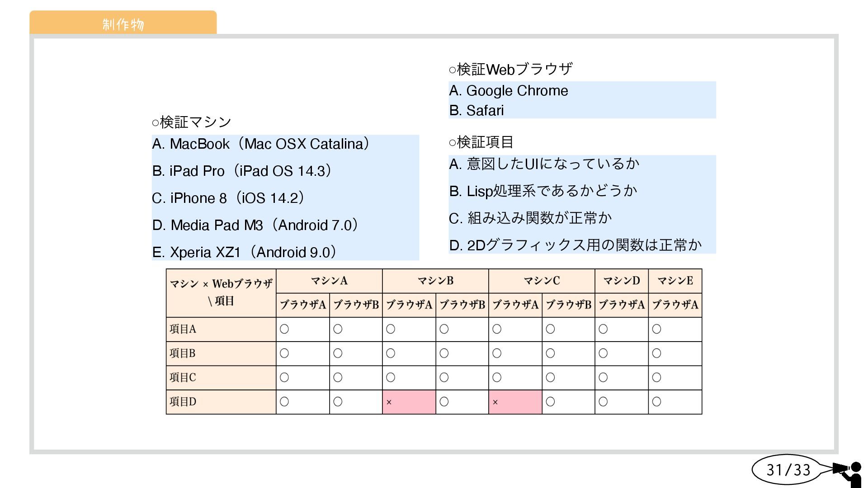Screen dimensions: 868x488
Task: Click the × mark under マシンC ブラウザA
Action: tap(495, 402)
